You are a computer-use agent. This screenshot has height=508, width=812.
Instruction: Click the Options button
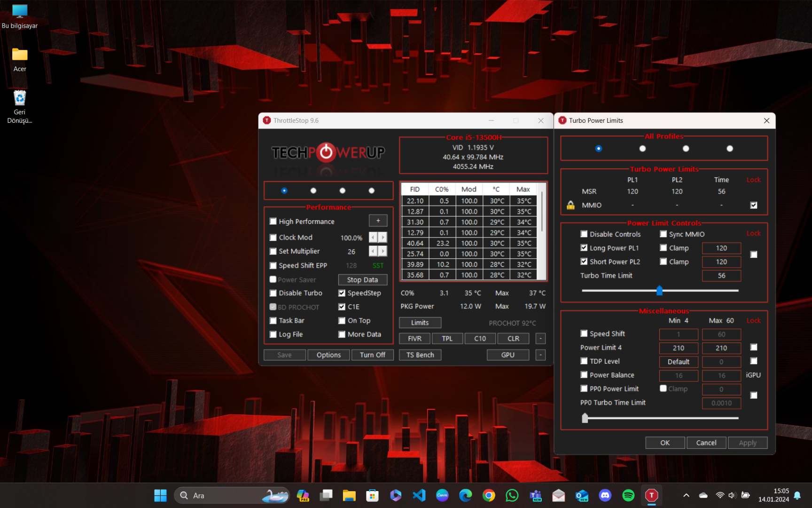328,355
